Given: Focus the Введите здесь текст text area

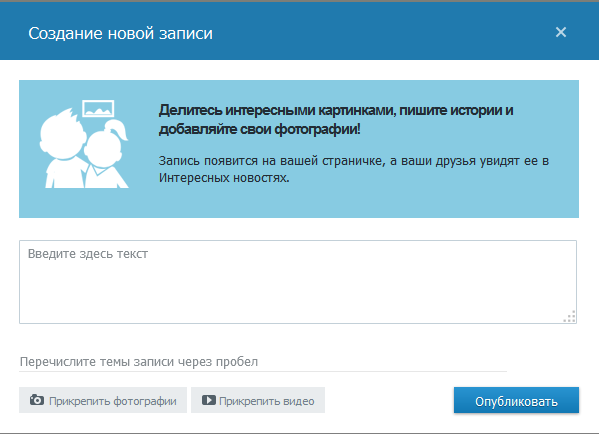Looking at the screenshot, I should [x=298, y=282].
